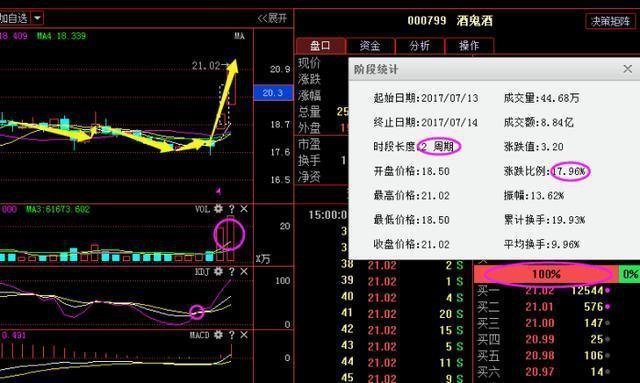The width and height of the screenshot is (640, 383).
Task: Select the 涨跌比例 17.96% value
Action: click(569, 171)
